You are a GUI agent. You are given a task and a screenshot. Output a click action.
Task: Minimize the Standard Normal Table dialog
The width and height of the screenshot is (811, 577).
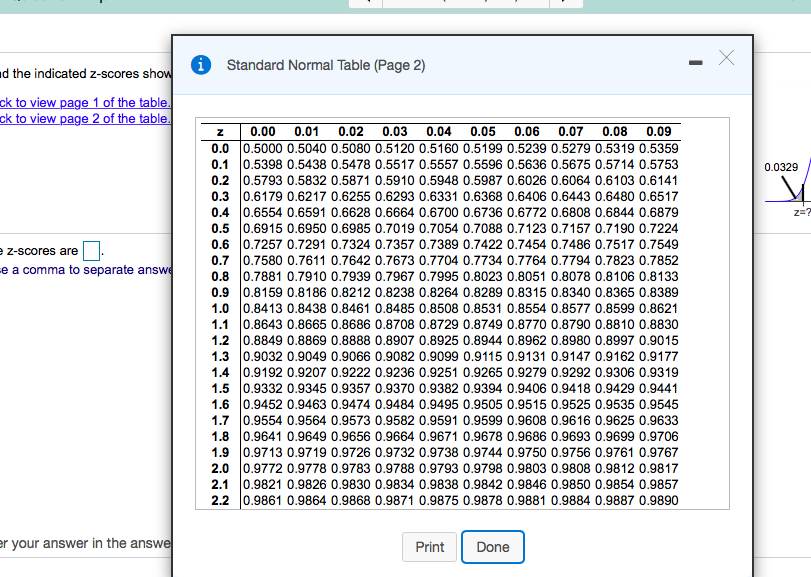pos(696,63)
